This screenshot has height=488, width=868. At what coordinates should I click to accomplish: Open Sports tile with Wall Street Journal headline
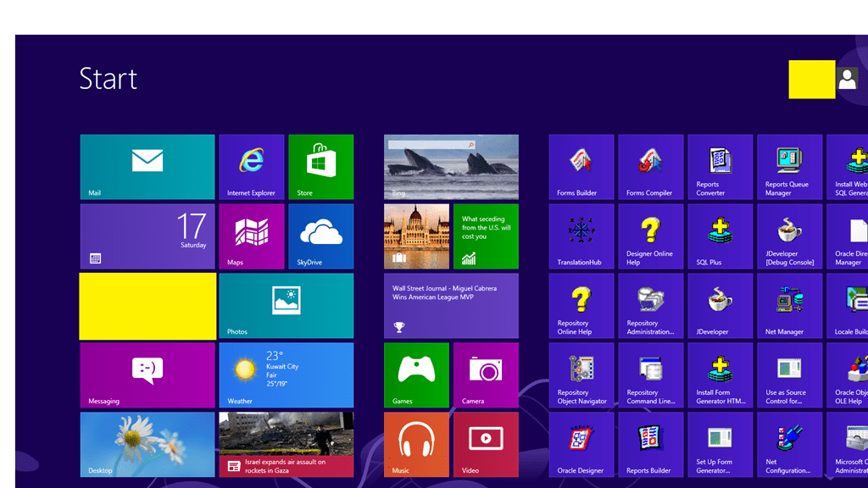click(x=451, y=305)
